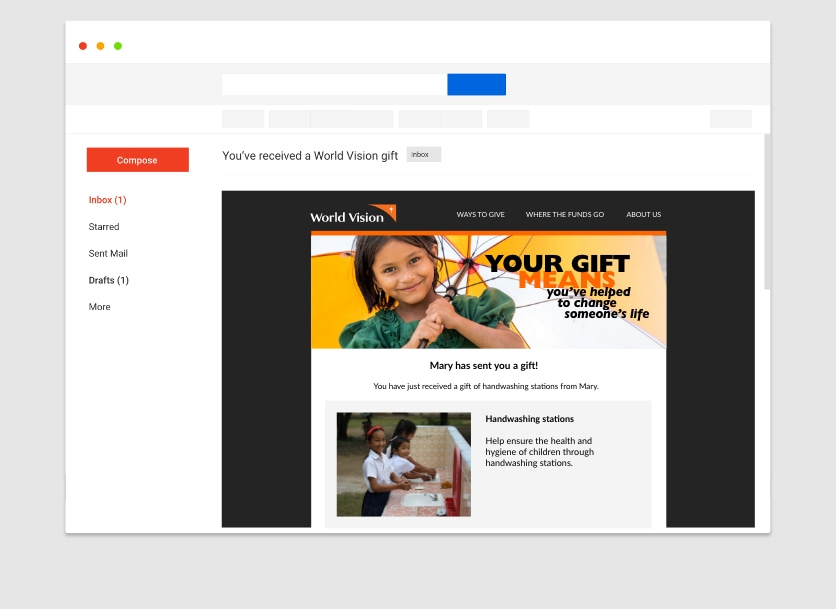Click the 'Handwashing stations' title text
The width and height of the screenshot is (836, 609).
[x=529, y=419]
